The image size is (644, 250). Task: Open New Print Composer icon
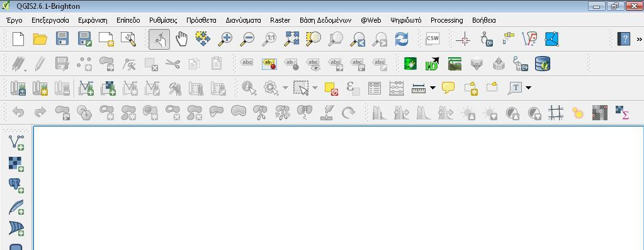pyautogui.click(x=106, y=39)
